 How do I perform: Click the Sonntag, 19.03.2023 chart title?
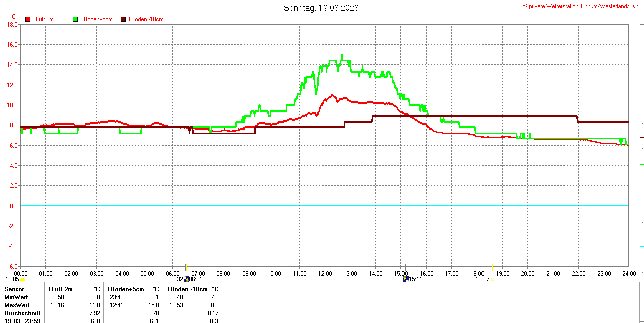(x=321, y=8)
